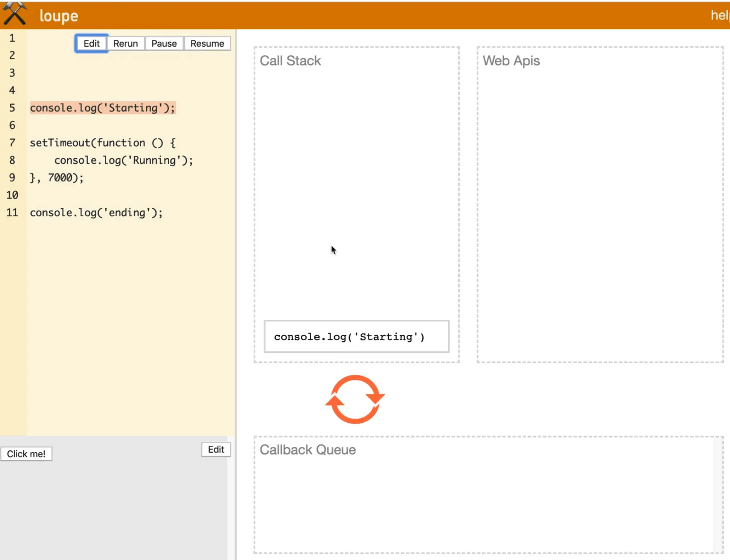Click line number 11 in gutter
Screen dimensions: 730x560
pyautogui.click(x=12, y=213)
